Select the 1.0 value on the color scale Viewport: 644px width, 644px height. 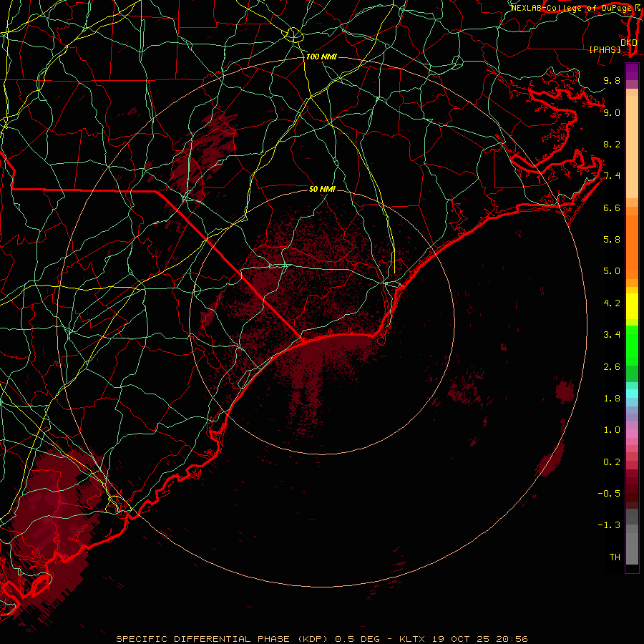612,430
